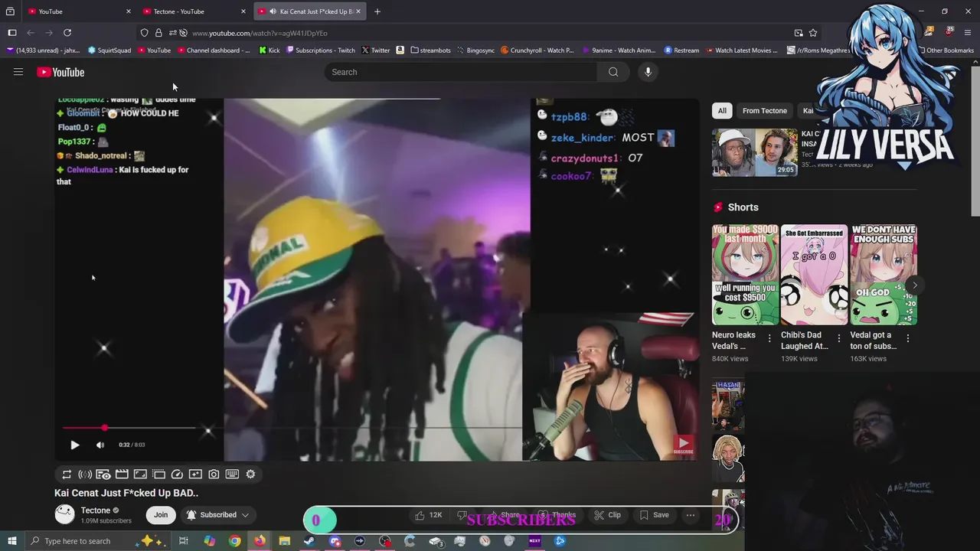The height and width of the screenshot is (551, 980).
Task: Click the dashed-screen icon below the player
Action: [x=158, y=474]
